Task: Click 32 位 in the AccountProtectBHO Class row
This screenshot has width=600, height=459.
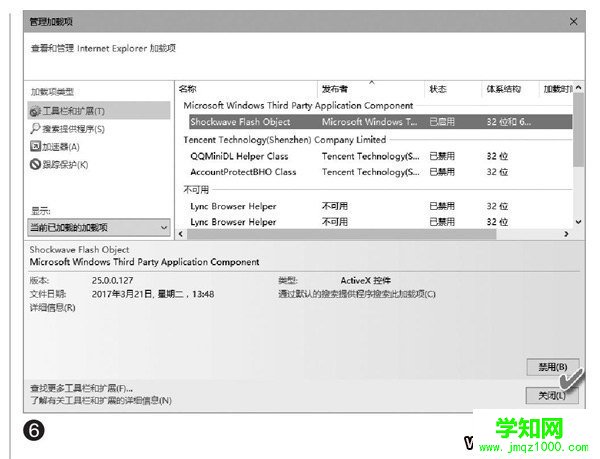Action: click(x=497, y=172)
